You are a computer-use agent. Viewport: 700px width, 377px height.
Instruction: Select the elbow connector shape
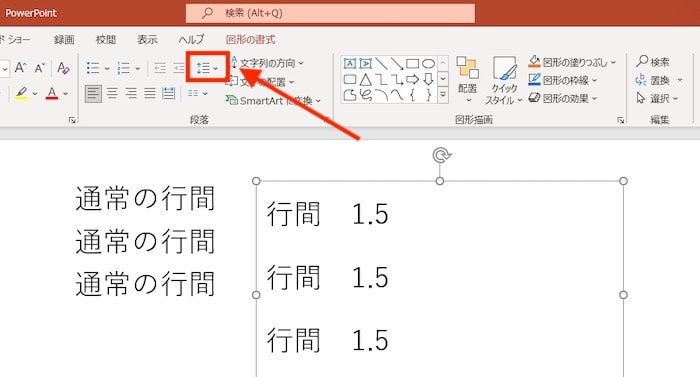click(x=381, y=80)
